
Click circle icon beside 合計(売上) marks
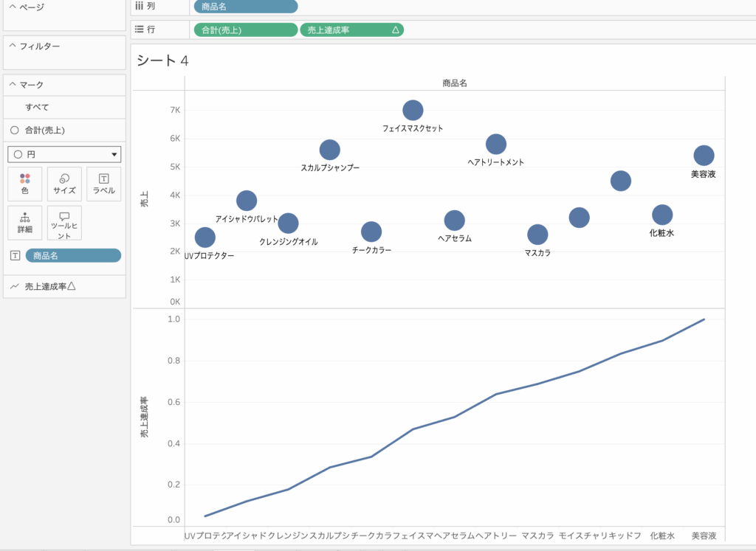coord(15,130)
